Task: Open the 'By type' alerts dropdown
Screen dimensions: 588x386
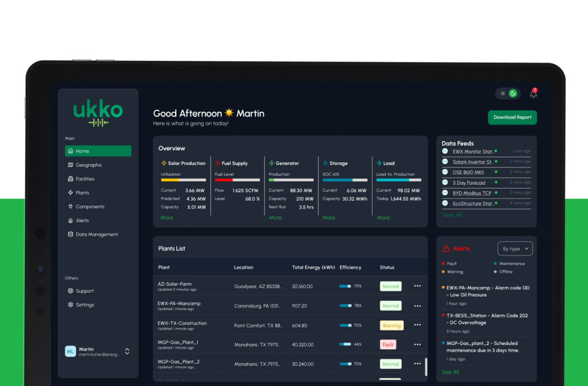Action: [514, 249]
